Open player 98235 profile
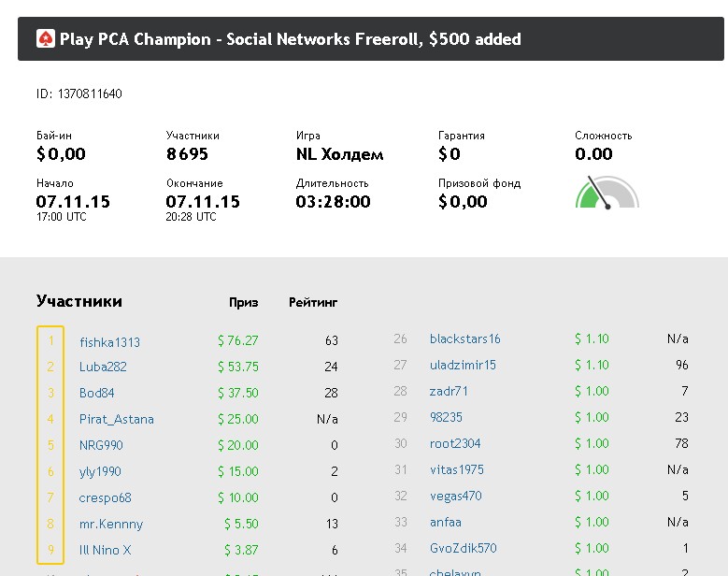Viewport: 728px width, 576px height. point(446,417)
